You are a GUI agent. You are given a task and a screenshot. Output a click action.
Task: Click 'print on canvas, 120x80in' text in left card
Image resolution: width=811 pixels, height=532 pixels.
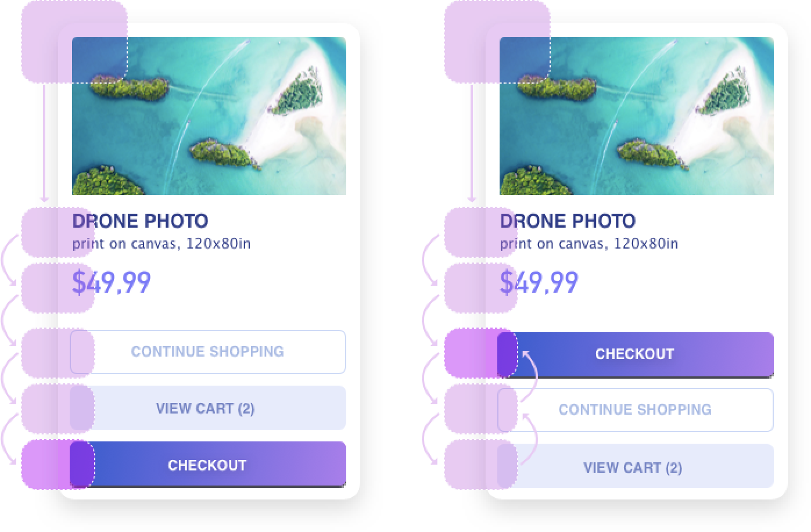point(162,244)
